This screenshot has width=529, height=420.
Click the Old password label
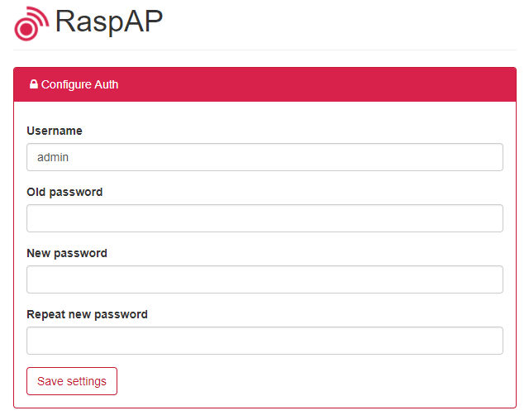tap(64, 193)
